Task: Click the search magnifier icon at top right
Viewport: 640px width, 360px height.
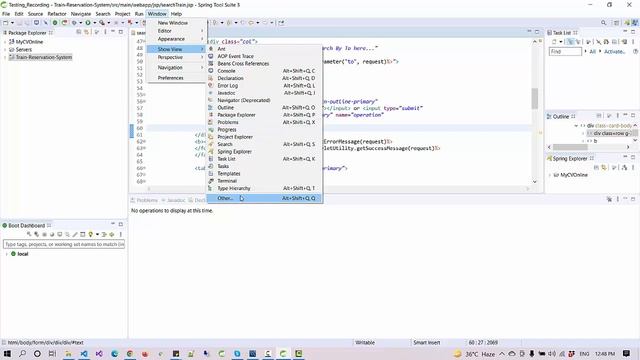Action: [603, 23]
